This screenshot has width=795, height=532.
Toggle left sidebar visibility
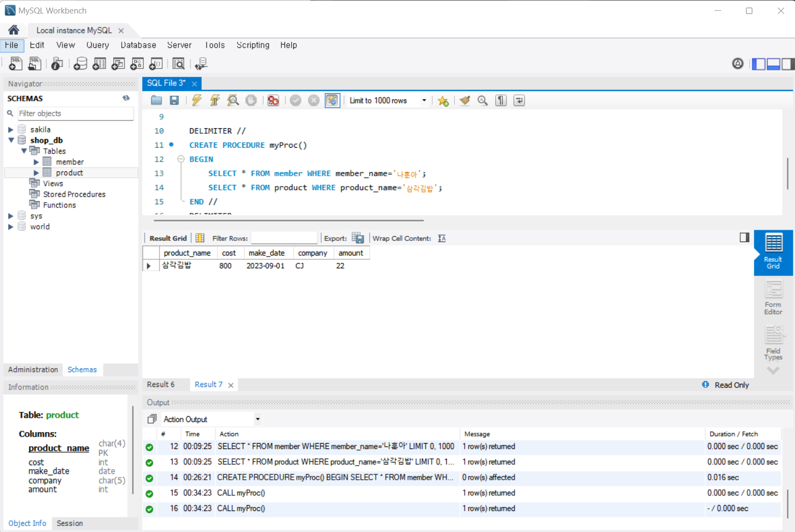point(759,64)
